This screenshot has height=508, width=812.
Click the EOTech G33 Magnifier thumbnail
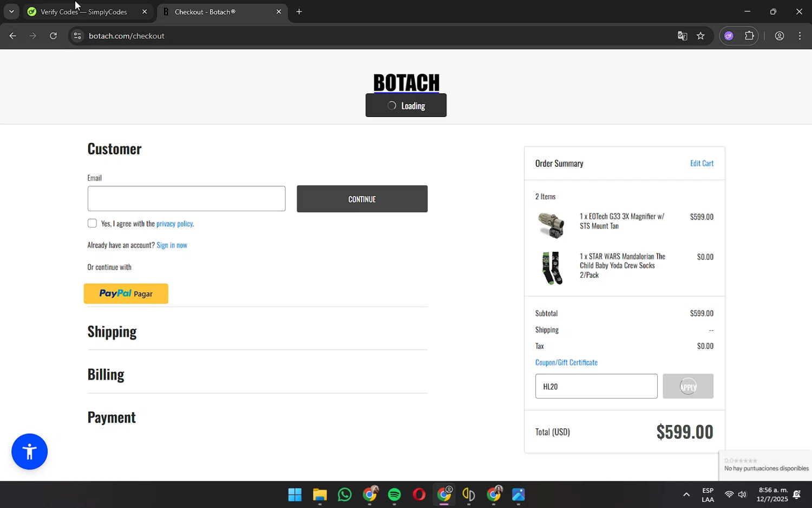pos(552,225)
